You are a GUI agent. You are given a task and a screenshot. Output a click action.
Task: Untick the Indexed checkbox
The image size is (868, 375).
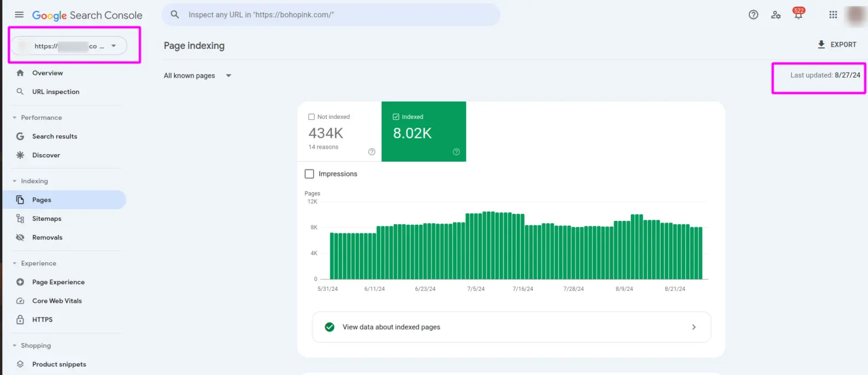click(x=396, y=117)
